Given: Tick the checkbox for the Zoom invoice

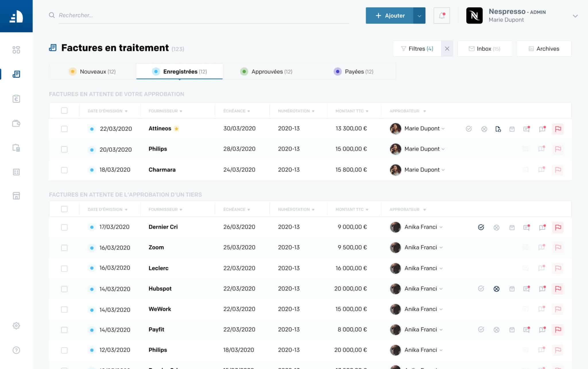Looking at the screenshot, I should [64, 247].
